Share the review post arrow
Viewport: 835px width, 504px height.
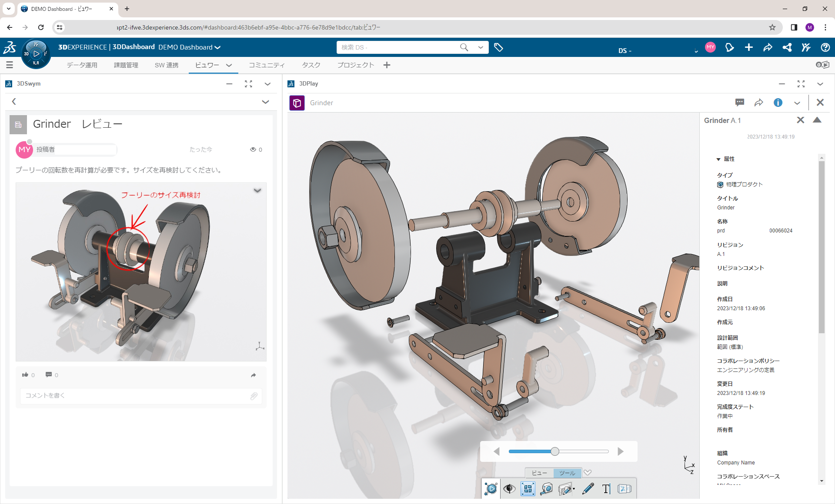254,375
